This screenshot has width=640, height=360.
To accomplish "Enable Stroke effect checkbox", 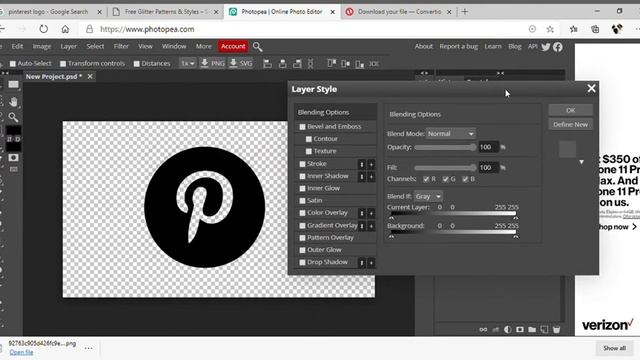I will tap(302, 164).
